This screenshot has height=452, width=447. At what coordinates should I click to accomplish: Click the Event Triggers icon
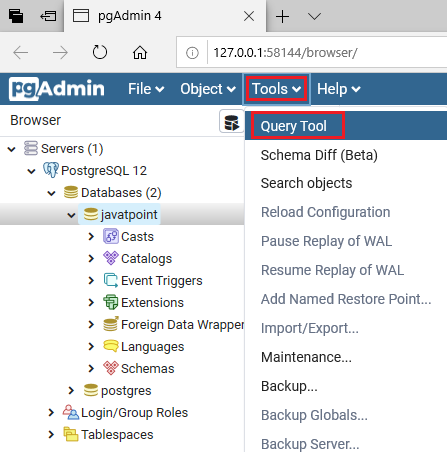[x=111, y=281]
